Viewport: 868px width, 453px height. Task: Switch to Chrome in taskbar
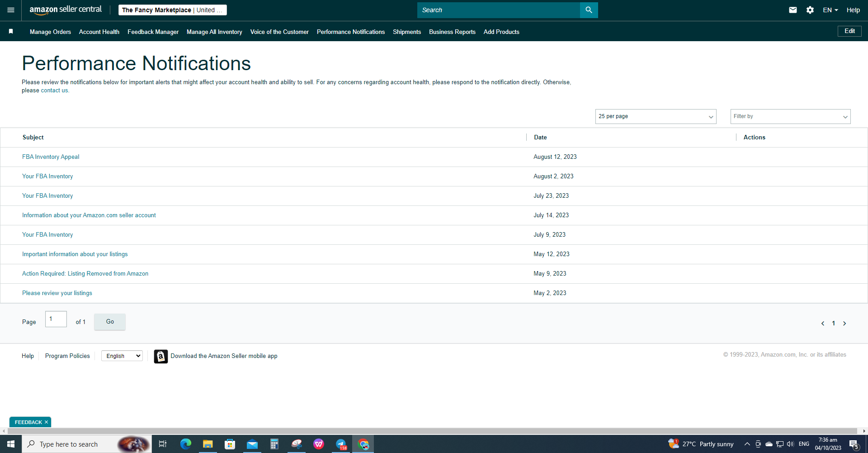[x=363, y=444]
